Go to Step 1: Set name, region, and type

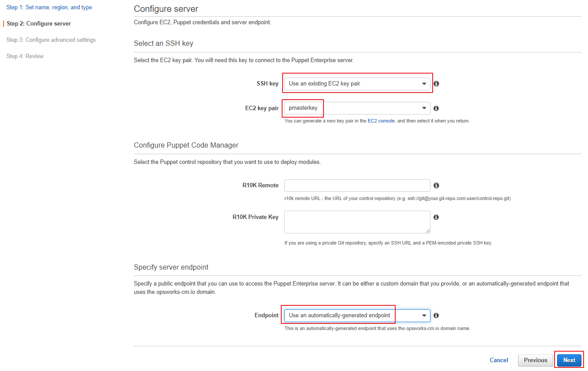point(49,7)
